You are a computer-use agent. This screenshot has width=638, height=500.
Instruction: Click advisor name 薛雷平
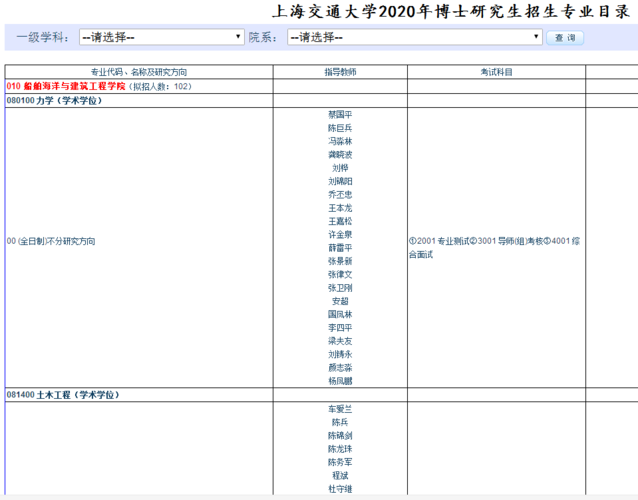coord(340,248)
